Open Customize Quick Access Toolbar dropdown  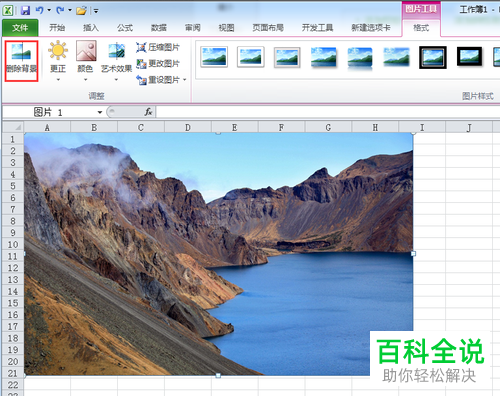click(96, 11)
